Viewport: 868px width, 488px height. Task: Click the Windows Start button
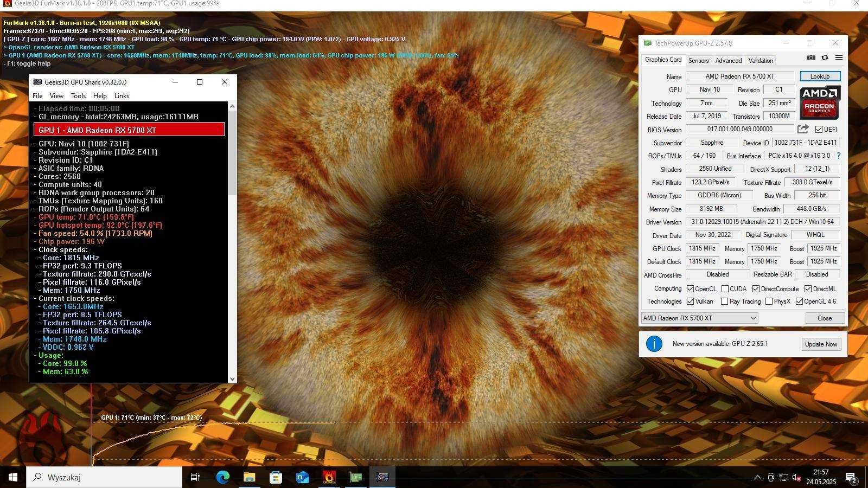click(13, 477)
